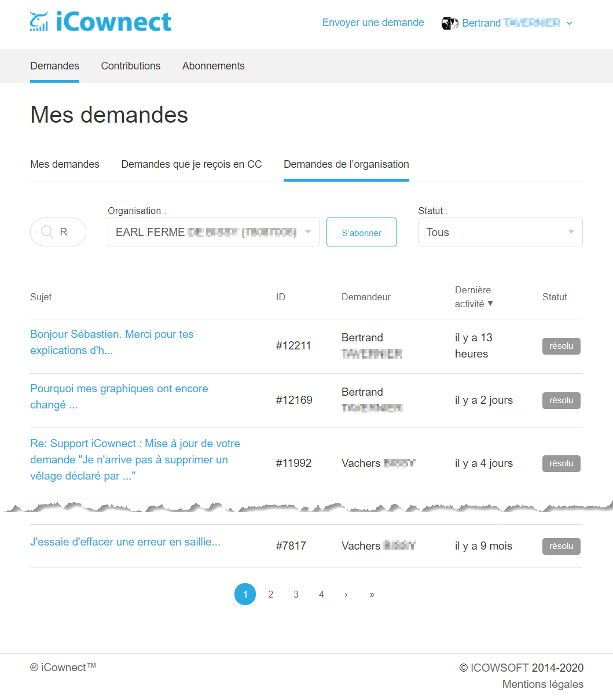
Task: Open request J'essaie d'effacer une erreur en saillie
Action: 125,542
